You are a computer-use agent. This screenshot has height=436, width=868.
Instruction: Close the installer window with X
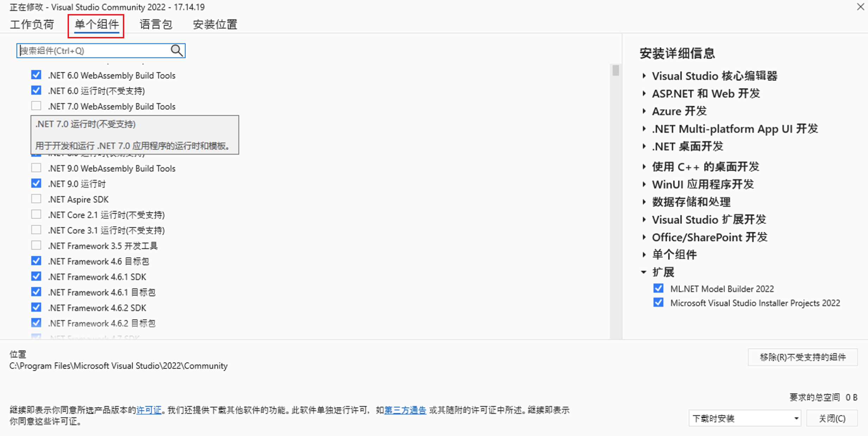click(861, 7)
